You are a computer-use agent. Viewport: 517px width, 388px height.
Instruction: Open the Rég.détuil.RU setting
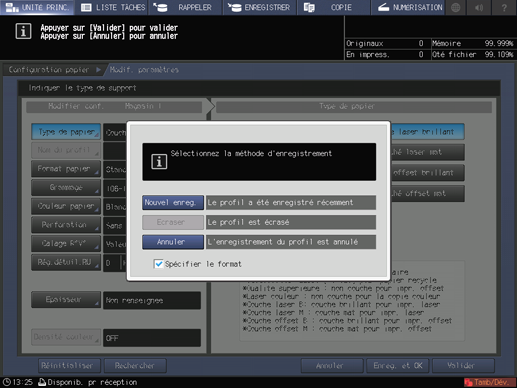click(x=66, y=262)
